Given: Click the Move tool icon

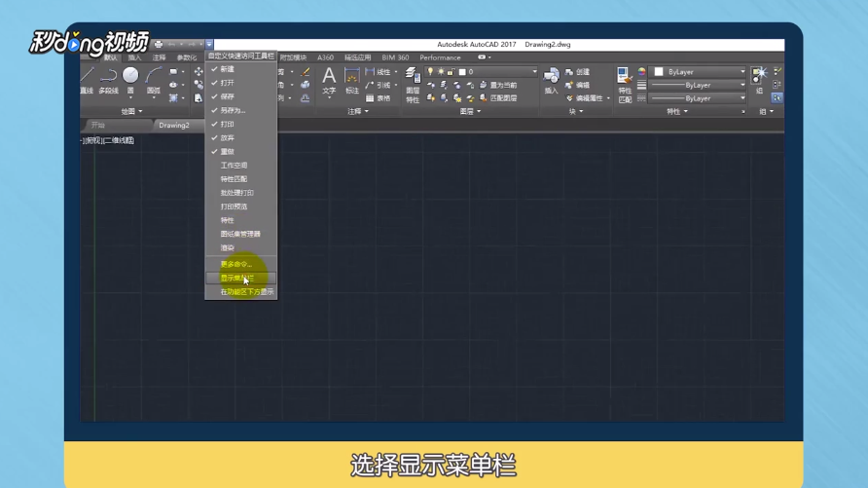Looking at the screenshot, I should pyautogui.click(x=199, y=71).
